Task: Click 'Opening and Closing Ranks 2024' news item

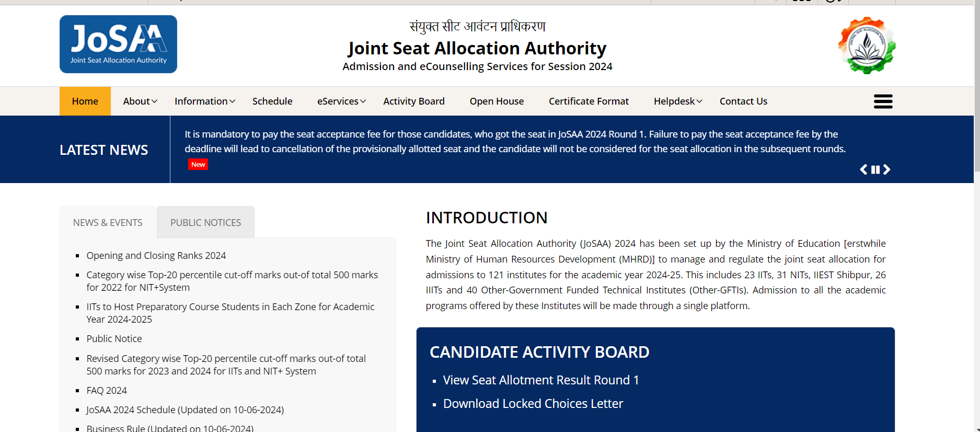Action: click(156, 255)
